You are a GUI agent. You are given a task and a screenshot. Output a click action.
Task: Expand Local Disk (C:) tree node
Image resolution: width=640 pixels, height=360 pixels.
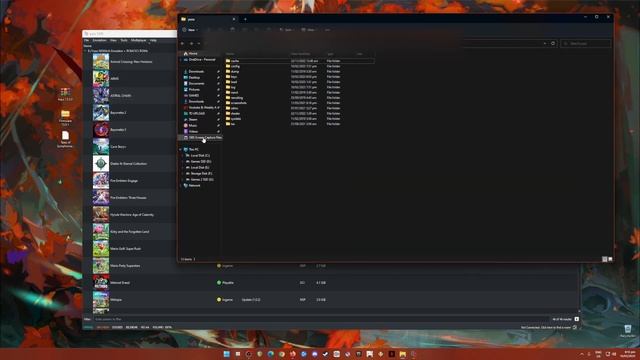(x=183, y=156)
